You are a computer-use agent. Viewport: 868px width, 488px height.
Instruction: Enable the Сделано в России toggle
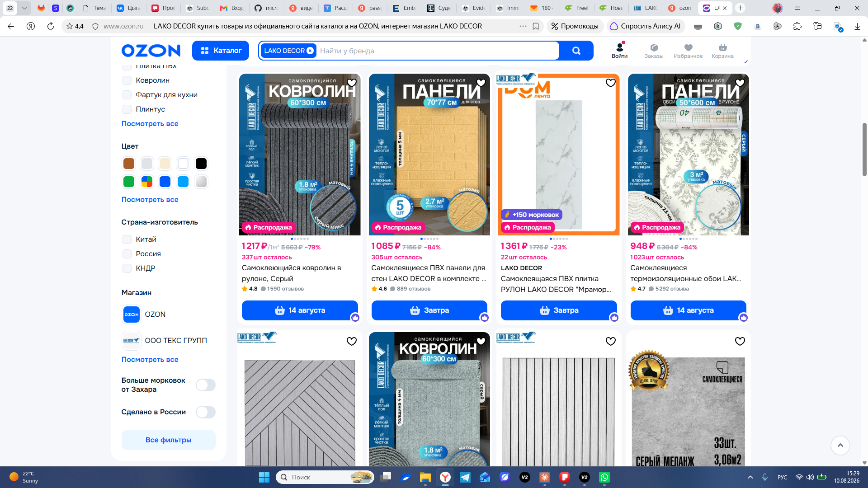[x=206, y=412]
